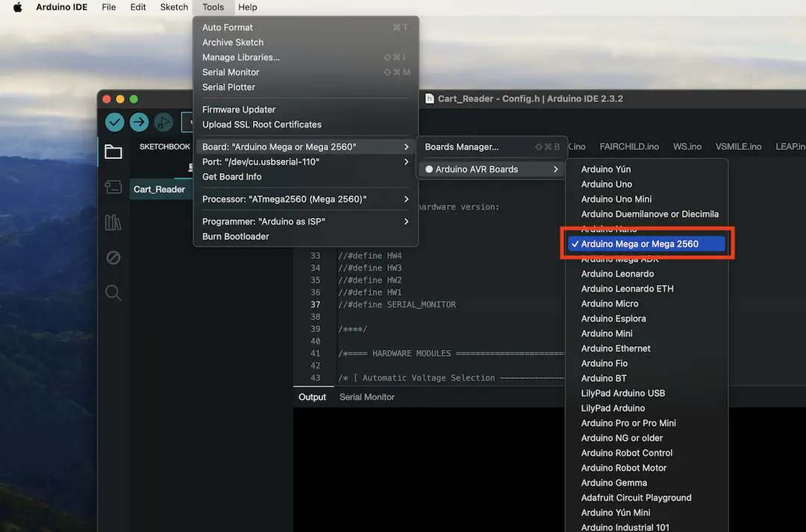Switch to the WS.ino editor tab
Viewport: 806px width, 532px height.
click(x=687, y=147)
